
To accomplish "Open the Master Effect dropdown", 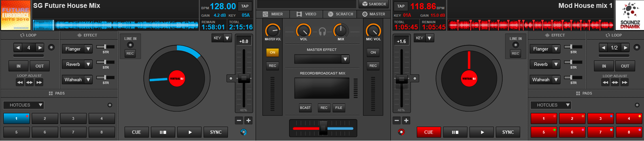I will point(345,59).
